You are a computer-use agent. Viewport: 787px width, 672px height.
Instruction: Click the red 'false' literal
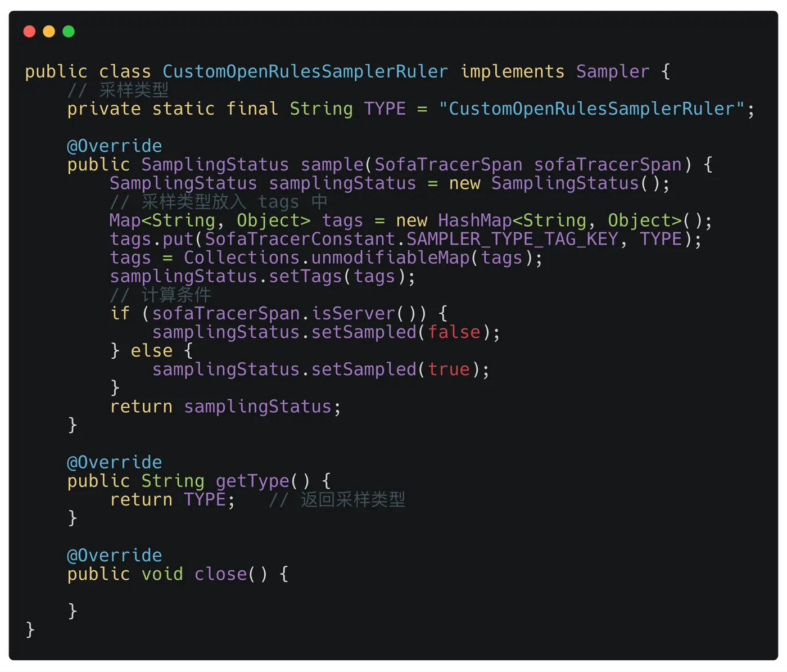454,332
